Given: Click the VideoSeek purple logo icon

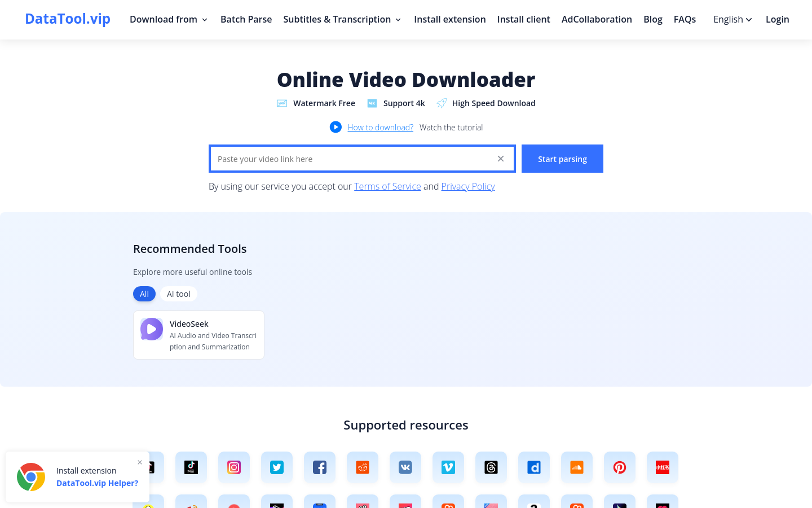Looking at the screenshot, I should 152,329.
